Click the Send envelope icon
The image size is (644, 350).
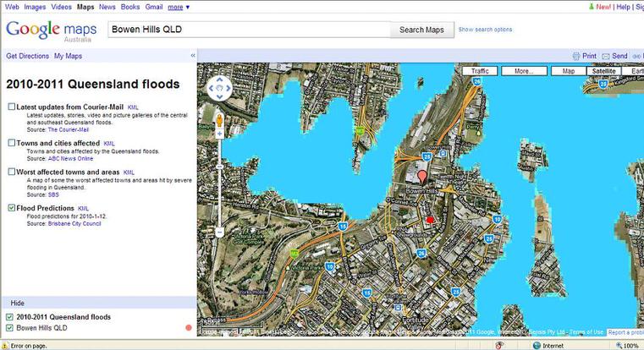[x=605, y=56]
